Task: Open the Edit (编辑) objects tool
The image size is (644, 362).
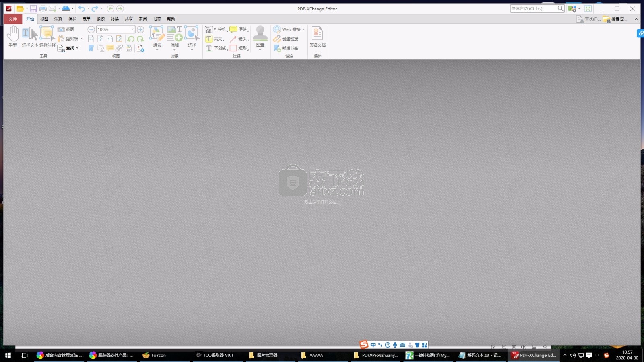Action: 157,38
